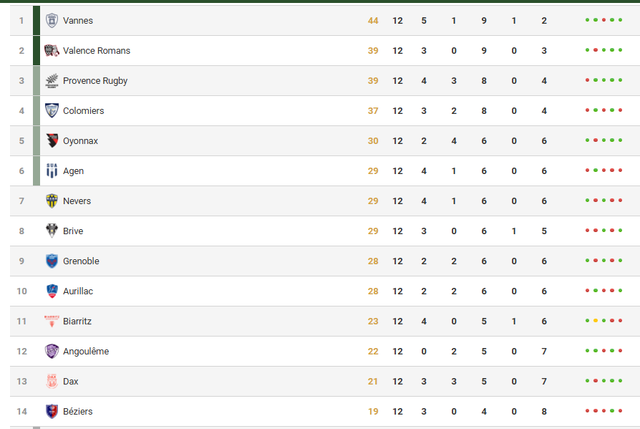
Task: Click the Nevers team crest icon
Action: tap(52, 201)
